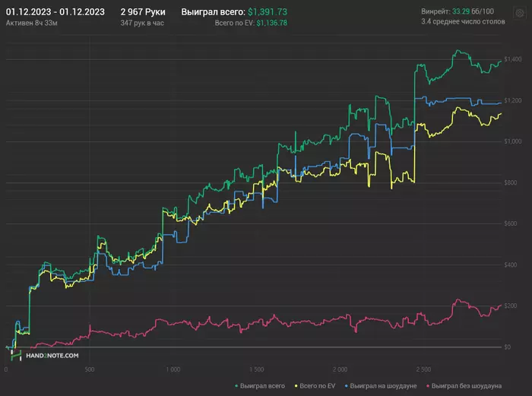Toggle the green 'Выиграл всего' legend dot
The image size is (532, 396).
236,386
